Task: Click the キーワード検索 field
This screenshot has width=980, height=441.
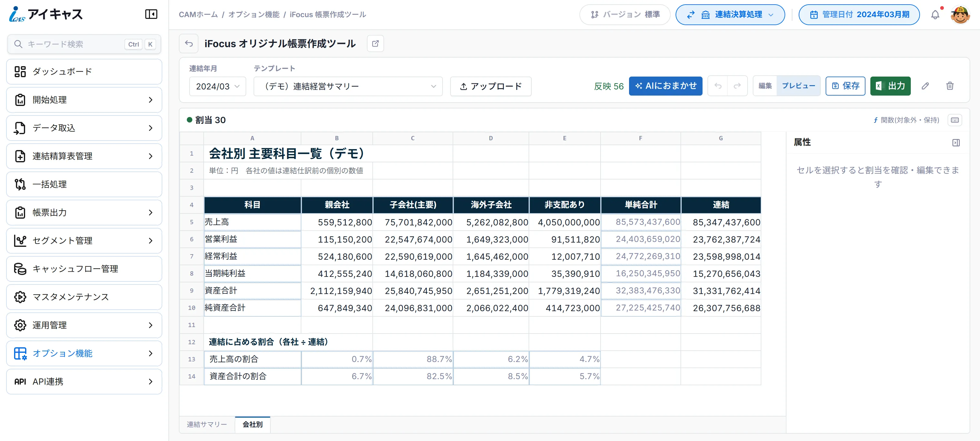Action: tap(84, 44)
